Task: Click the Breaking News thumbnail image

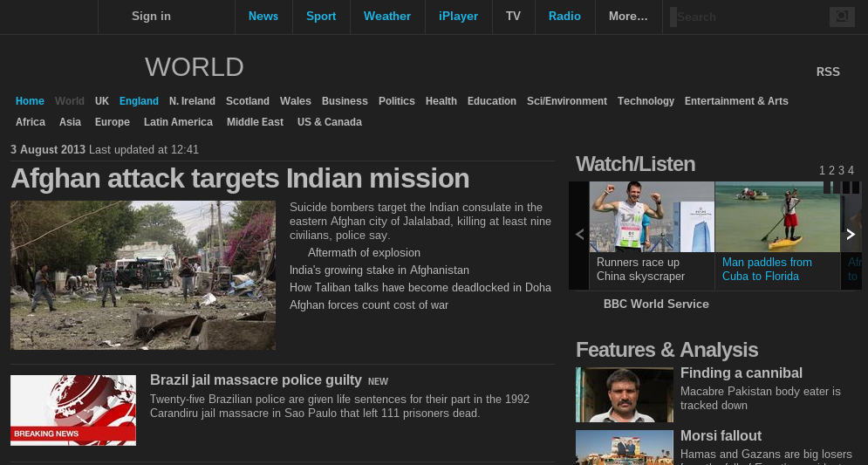Action: [x=73, y=410]
